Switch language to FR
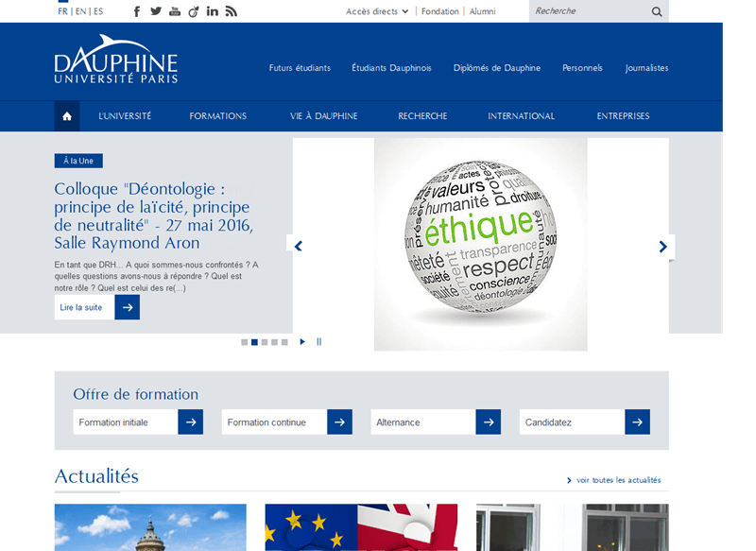Viewport: 756px width, 551px height. coord(62,11)
